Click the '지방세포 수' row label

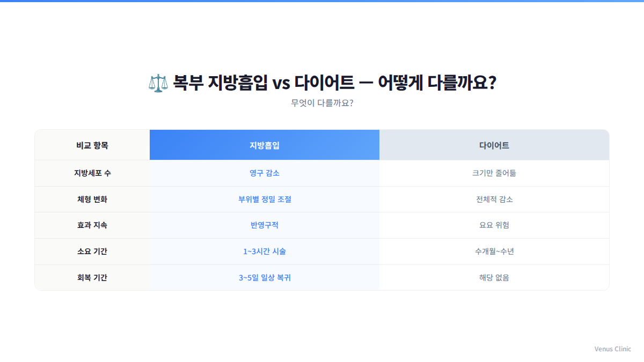(x=92, y=173)
